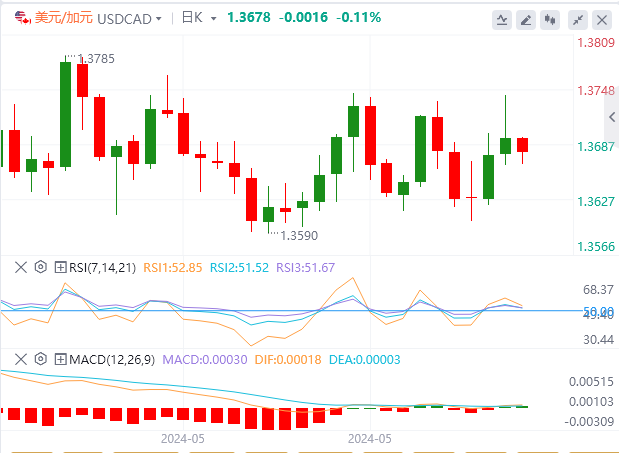Click the 1.3687 price axis label
Viewport: 619px width, 453px height.
coord(596,147)
